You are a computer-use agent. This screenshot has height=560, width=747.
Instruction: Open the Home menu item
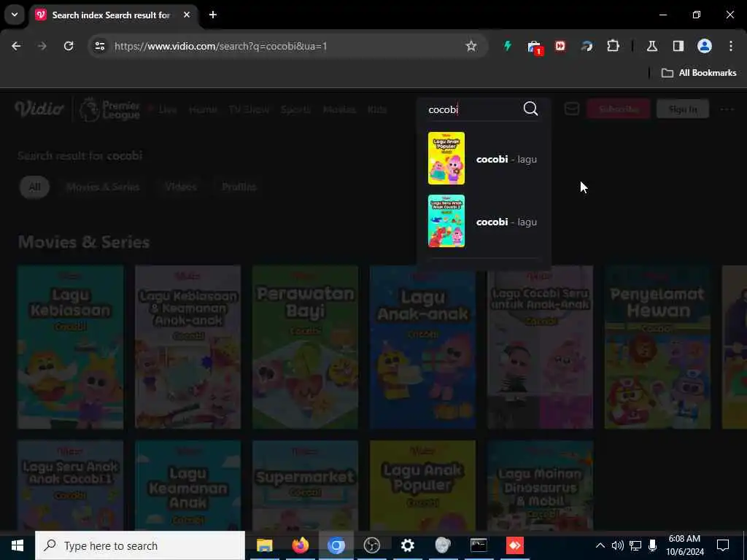tap(203, 109)
